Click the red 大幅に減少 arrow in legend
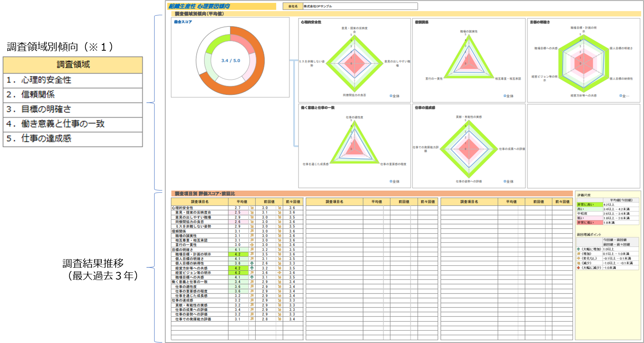This screenshot has height=343, width=644. point(579,268)
